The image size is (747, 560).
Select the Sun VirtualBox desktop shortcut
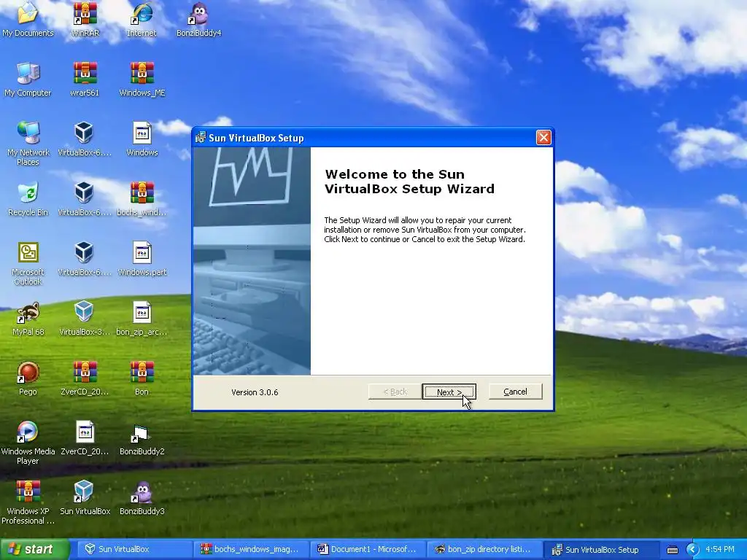coord(85,498)
